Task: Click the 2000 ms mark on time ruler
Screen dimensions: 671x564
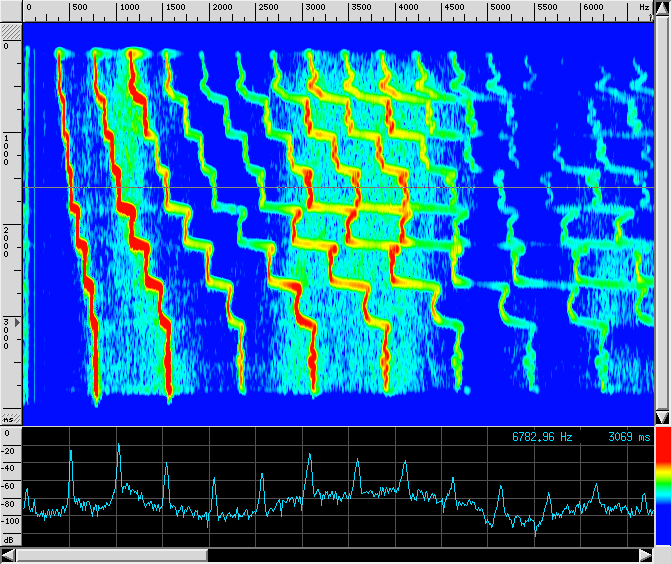Action: coord(9,241)
